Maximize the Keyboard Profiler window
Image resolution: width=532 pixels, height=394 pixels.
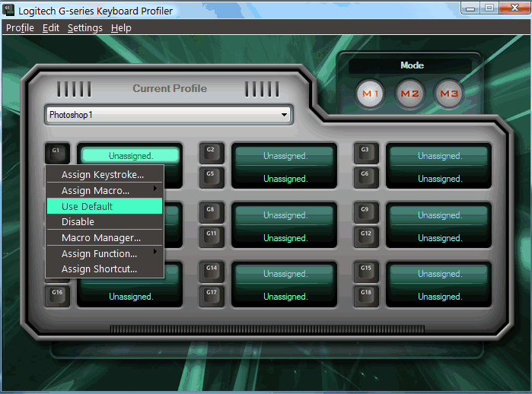[489, 8]
